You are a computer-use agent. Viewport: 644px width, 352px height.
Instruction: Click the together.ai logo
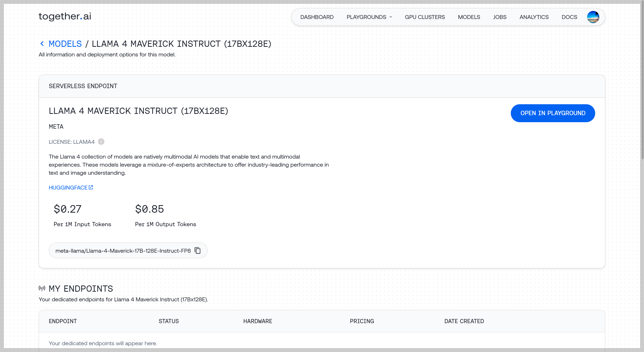pos(65,16)
